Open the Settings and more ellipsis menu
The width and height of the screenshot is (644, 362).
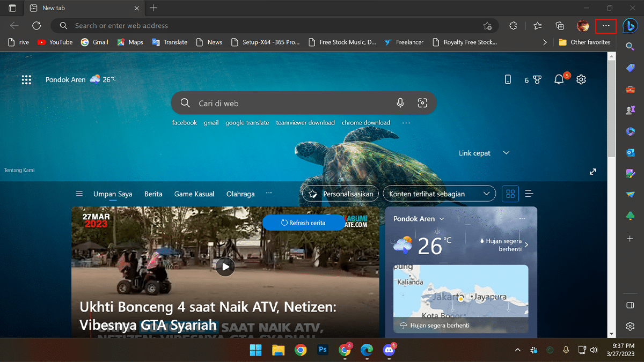606,26
